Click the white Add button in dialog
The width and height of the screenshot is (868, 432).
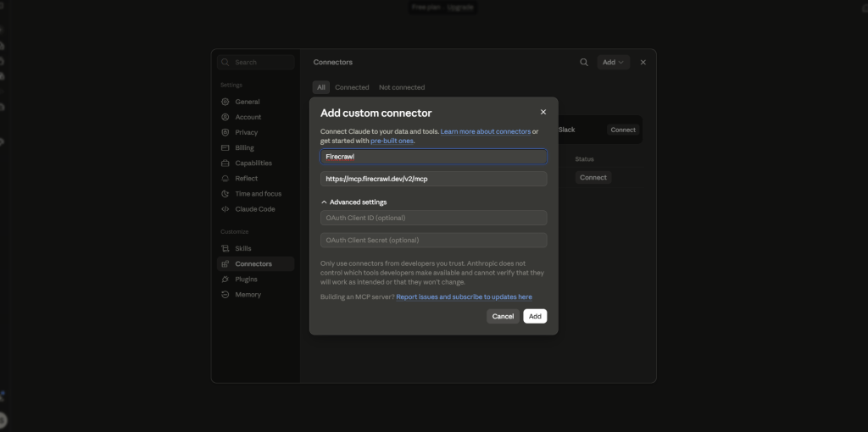[535, 317]
